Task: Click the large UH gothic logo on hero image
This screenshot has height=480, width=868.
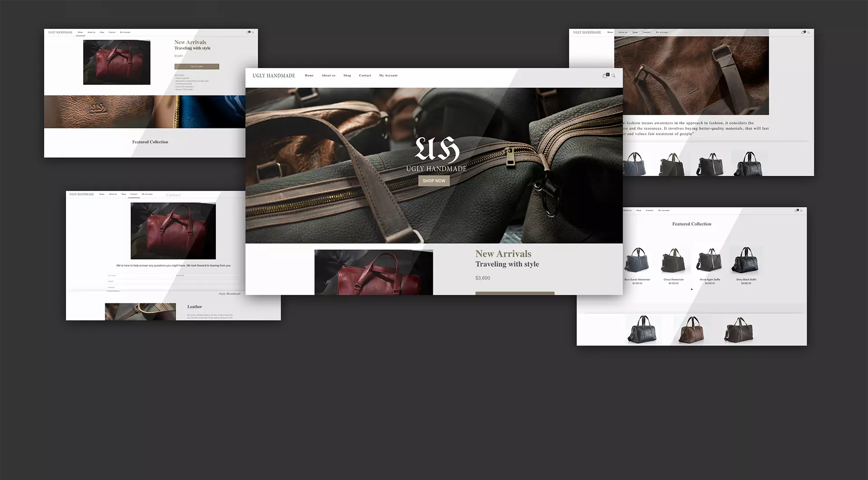Action: coord(437,150)
